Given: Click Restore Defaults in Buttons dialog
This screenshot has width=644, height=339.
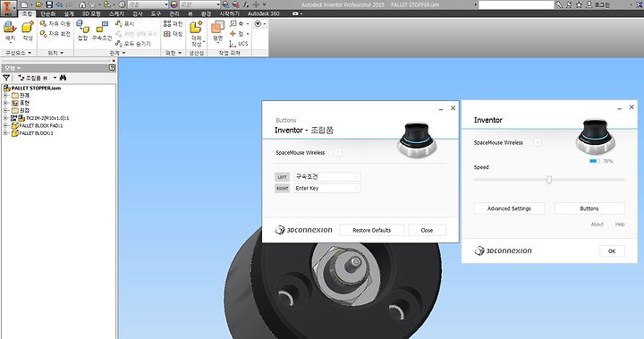Looking at the screenshot, I should [x=372, y=230].
